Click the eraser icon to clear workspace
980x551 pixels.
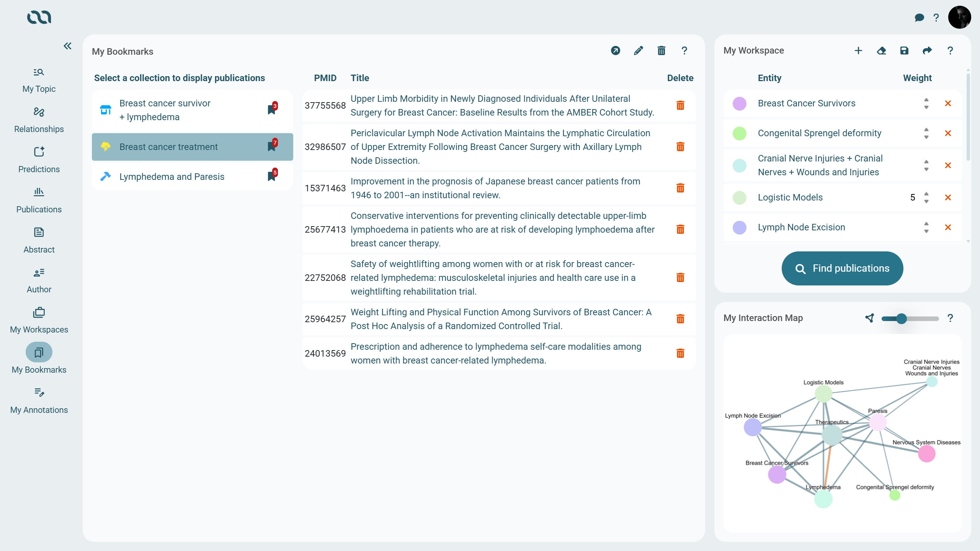881,51
